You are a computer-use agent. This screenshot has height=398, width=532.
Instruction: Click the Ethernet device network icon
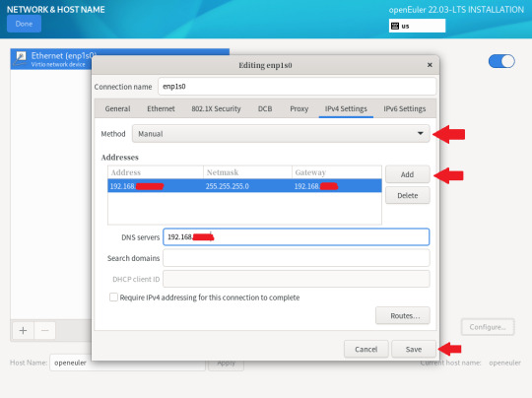[x=21, y=59]
